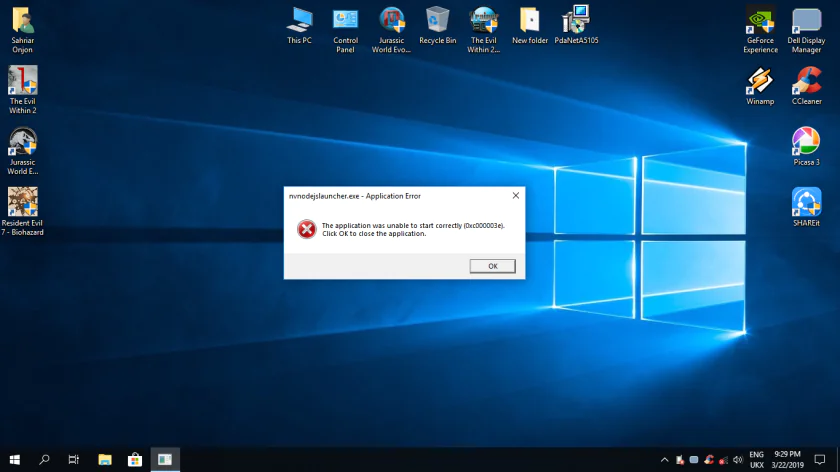Click the active application taskbar button
This screenshot has height=472, width=840.
pos(165,460)
